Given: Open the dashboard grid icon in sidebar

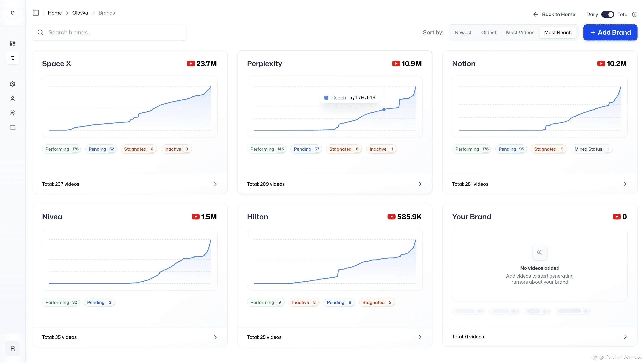Looking at the screenshot, I should coord(13,43).
